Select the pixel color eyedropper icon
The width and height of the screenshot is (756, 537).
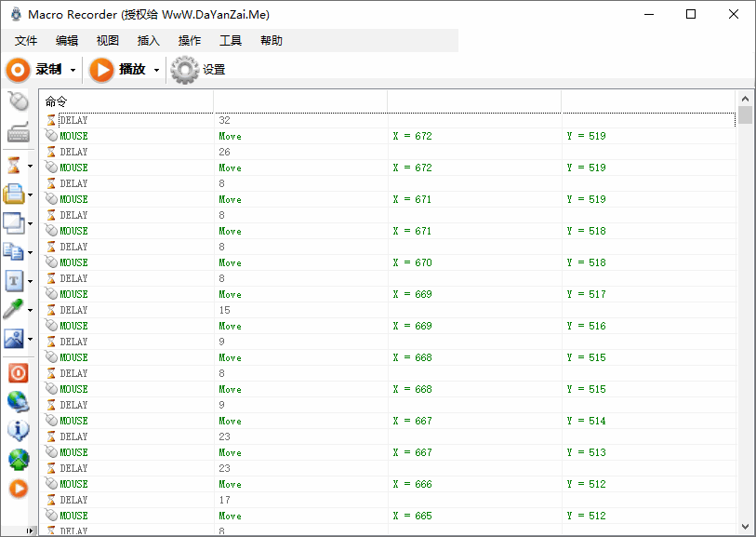point(13,310)
